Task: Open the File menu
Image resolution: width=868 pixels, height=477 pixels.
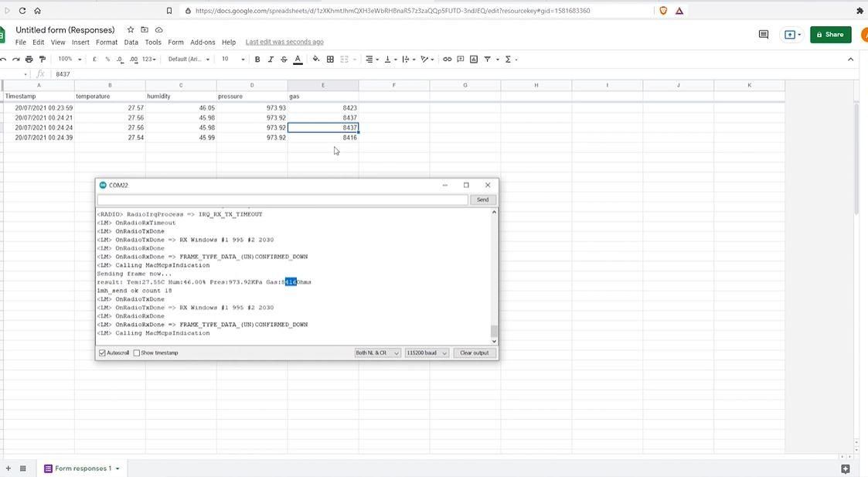Action: pos(20,42)
